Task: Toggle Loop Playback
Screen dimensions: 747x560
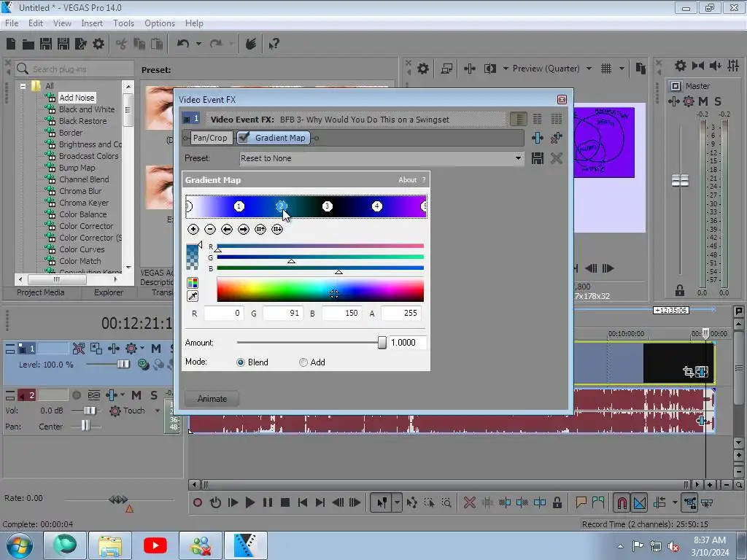Action: pyautogui.click(x=215, y=502)
